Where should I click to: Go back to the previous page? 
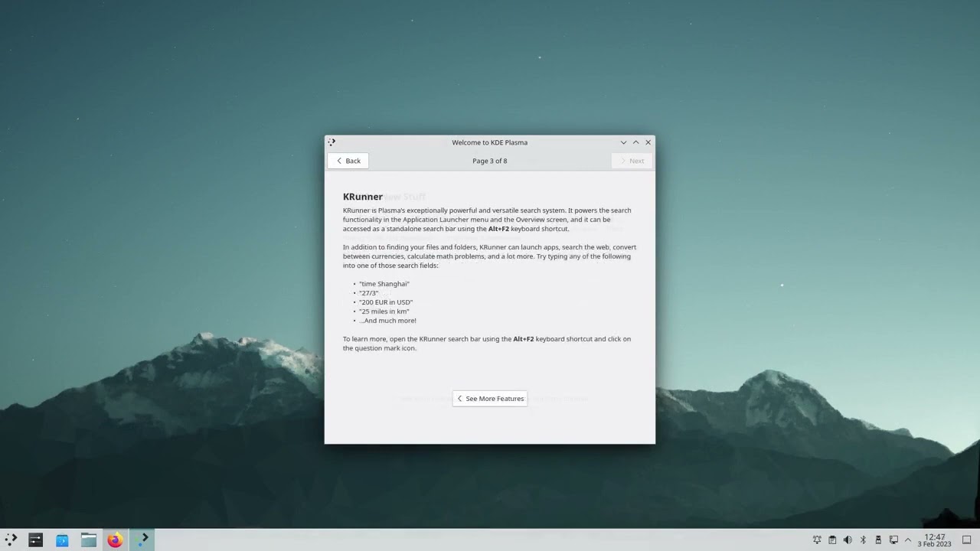[x=348, y=161]
